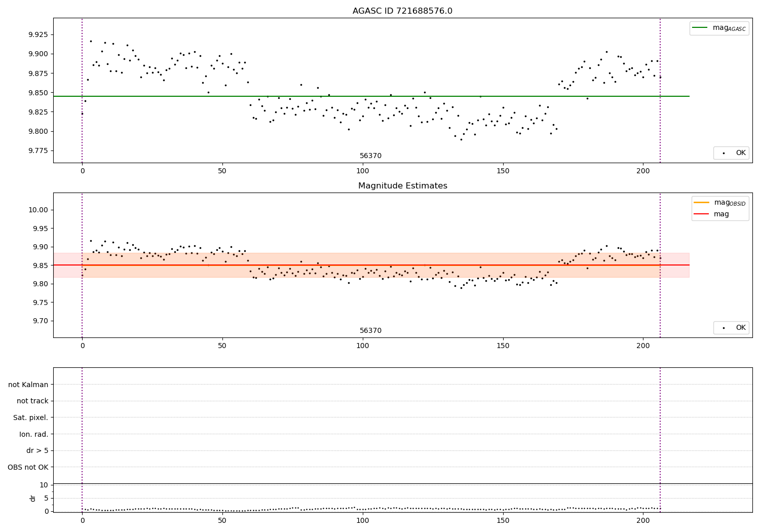
Task: Click the 5 tick on the dr axis
Action: click(x=46, y=498)
